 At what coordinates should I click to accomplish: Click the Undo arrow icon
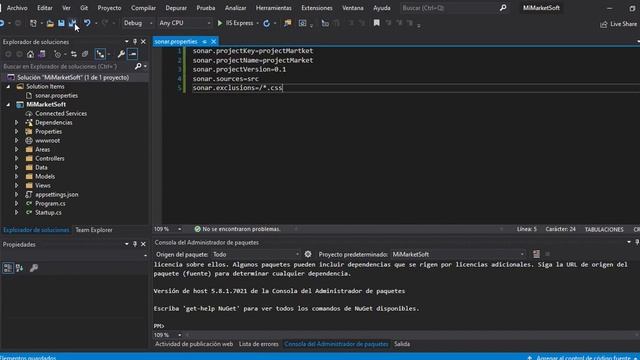tap(87, 23)
